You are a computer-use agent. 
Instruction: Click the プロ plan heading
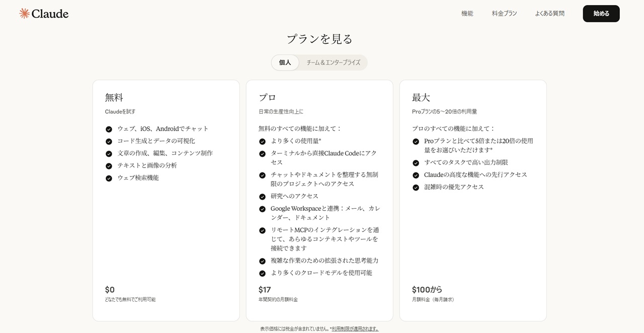tap(268, 98)
